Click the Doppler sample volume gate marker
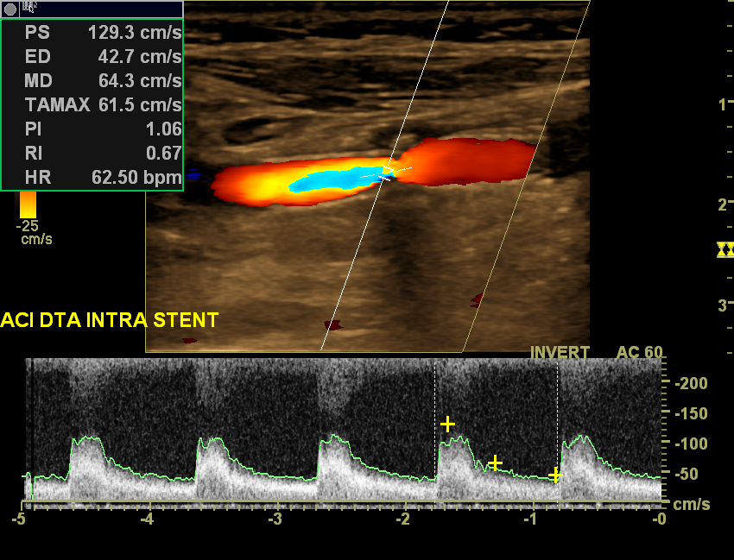The height and width of the screenshot is (560, 734). click(x=387, y=173)
